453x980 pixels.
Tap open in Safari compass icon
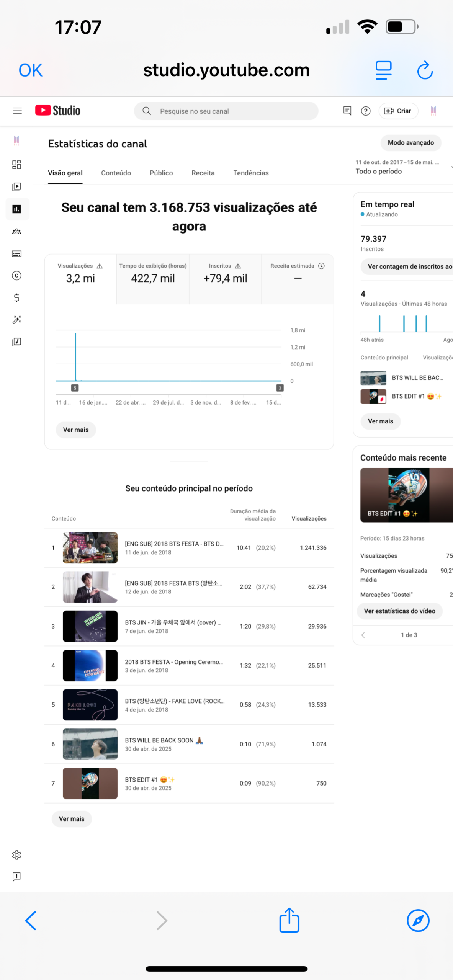coord(418,921)
